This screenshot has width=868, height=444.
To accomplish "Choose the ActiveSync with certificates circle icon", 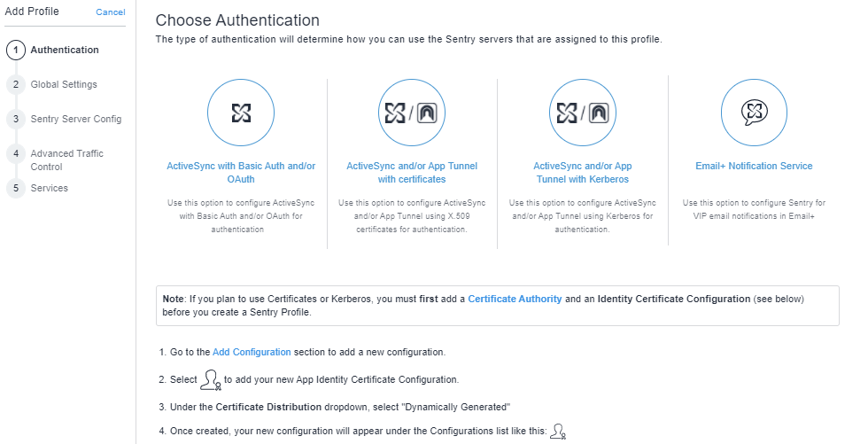I will (x=412, y=113).
